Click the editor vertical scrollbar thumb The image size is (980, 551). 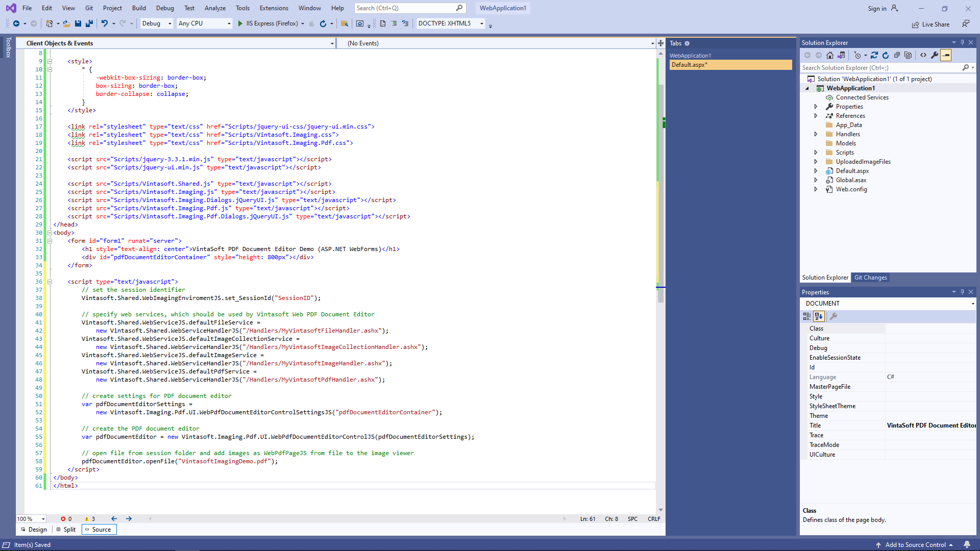660,194
